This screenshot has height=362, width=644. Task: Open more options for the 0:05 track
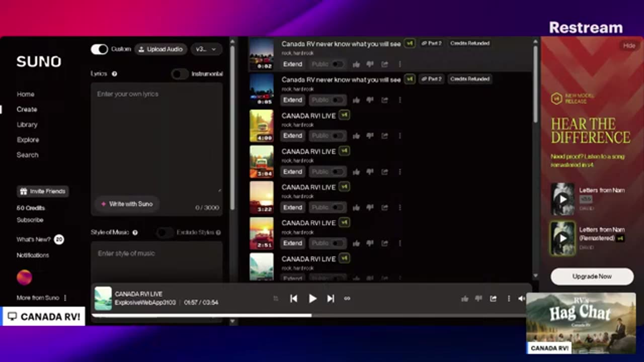tap(400, 100)
